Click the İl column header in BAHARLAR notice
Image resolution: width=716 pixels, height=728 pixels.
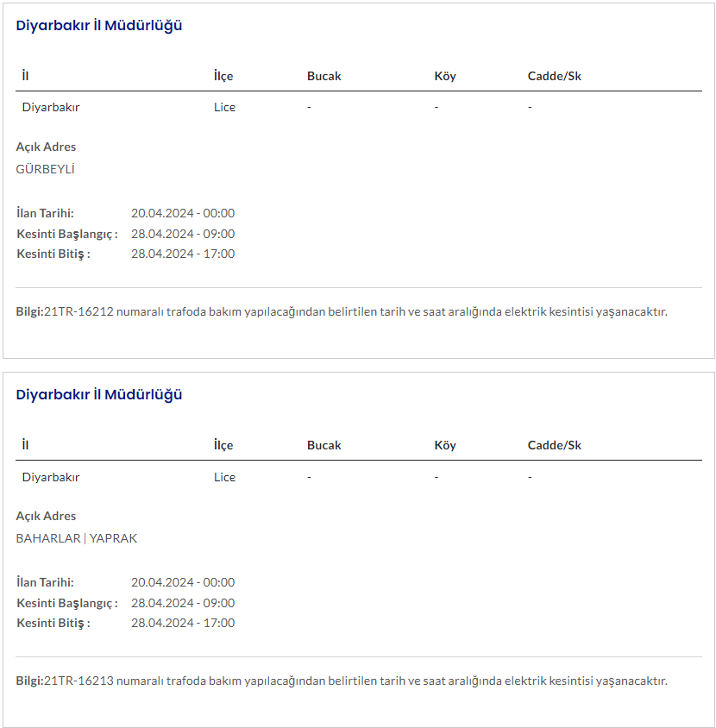26,445
